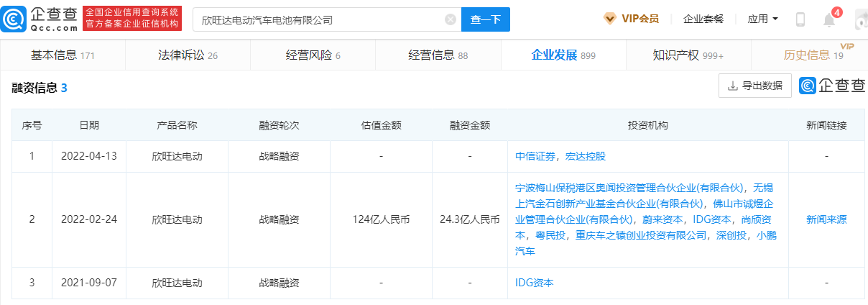Click the user avatar icon
The width and height of the screenshot is (868, 305).
pyautogui.click(x=859, y=19)
